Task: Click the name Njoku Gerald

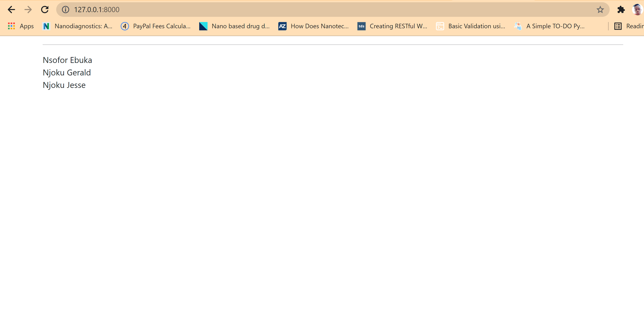Action: coord(67,72)
